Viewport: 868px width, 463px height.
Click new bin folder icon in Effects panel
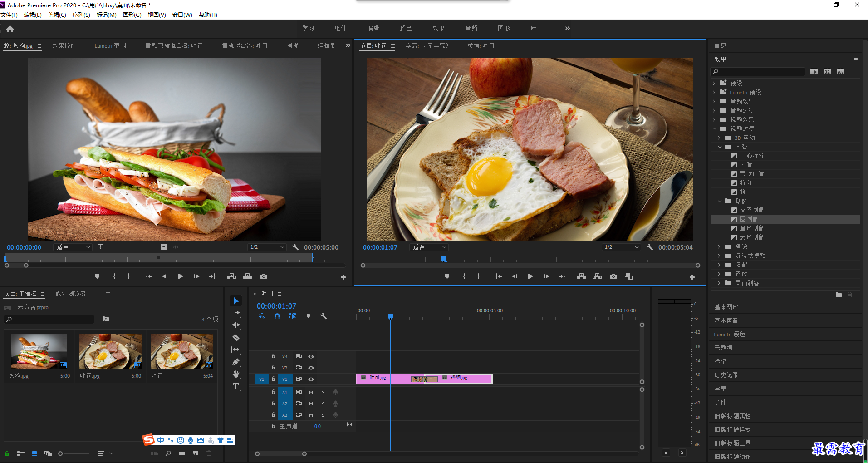point(839,295)
